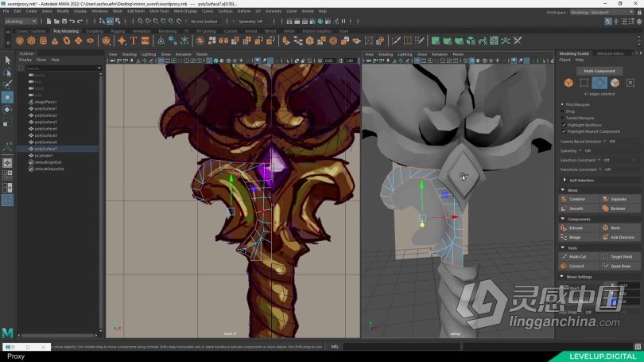Click the pause icon in status line

[x=343, y=21]
